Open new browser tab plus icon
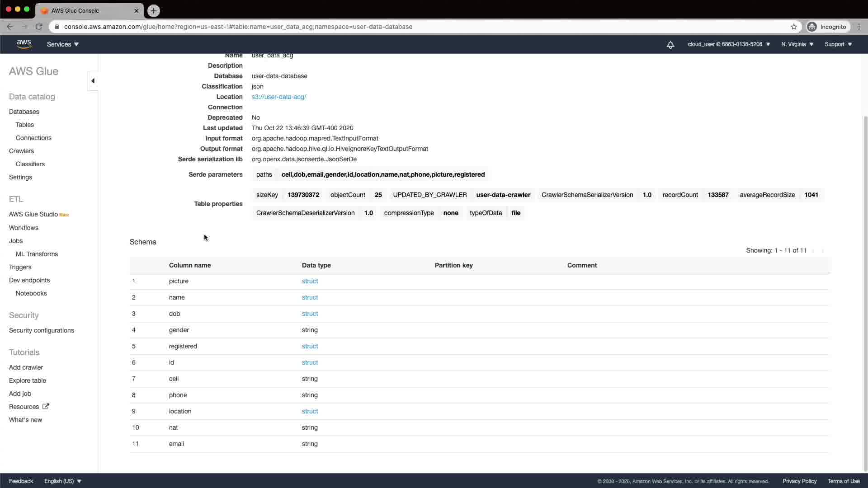Screen dimensions: 868x488 [154, 10]
